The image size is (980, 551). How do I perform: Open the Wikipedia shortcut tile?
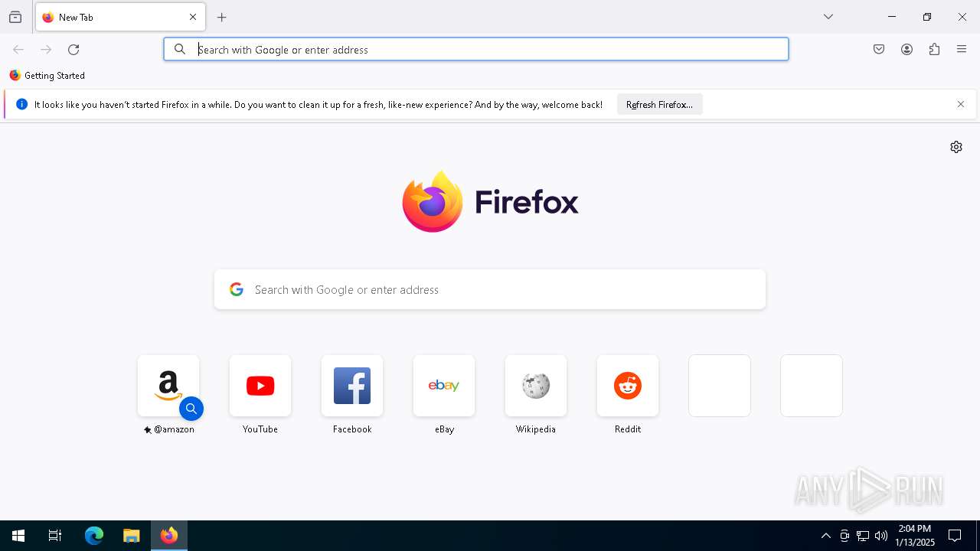536,386
